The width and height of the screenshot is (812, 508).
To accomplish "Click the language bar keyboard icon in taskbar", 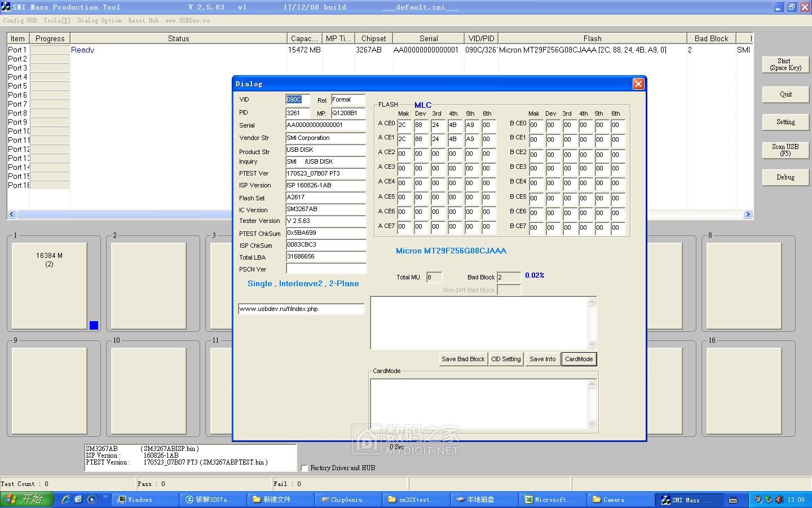I will click(x=733, y=500).
